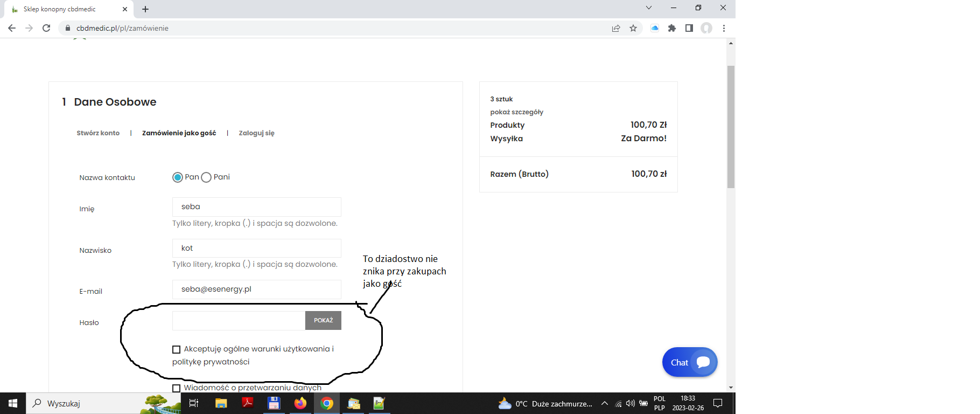Click the Razem (Brutto) total label
Screen dimensions: 980x414
click(519, 174)
